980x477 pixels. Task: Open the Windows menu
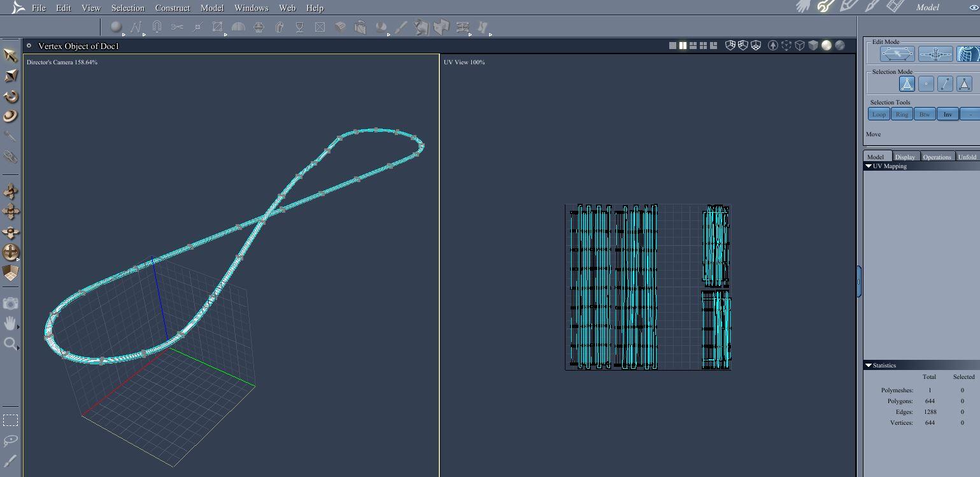pyautogui.click(x=251, y=8)
